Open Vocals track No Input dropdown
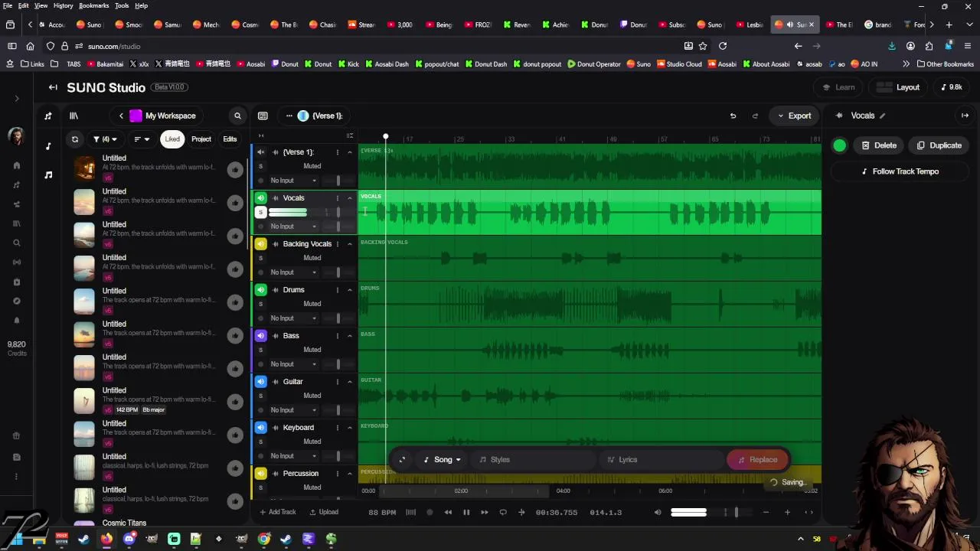The height and width of the screenshot is (551, 980). click(x=293, y=227)
